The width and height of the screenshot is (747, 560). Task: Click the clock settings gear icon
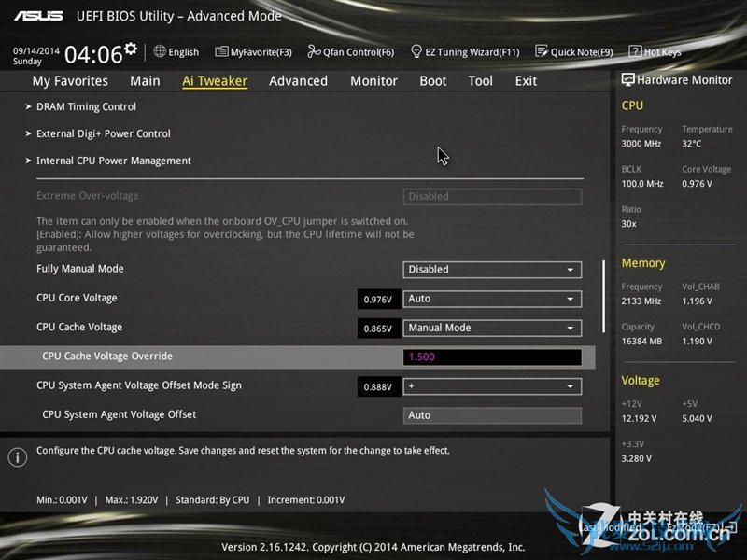(x=131, y=49)
